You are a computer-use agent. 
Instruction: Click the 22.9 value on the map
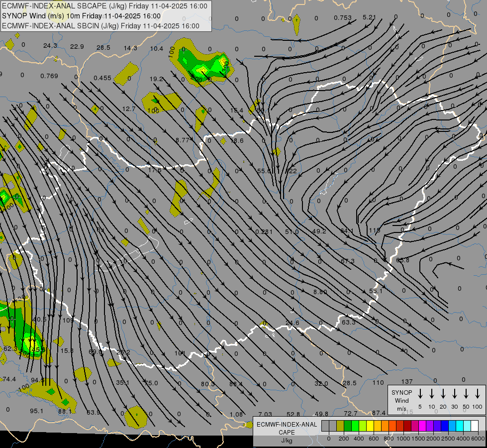pyautogui.click(x=77, y=47)
